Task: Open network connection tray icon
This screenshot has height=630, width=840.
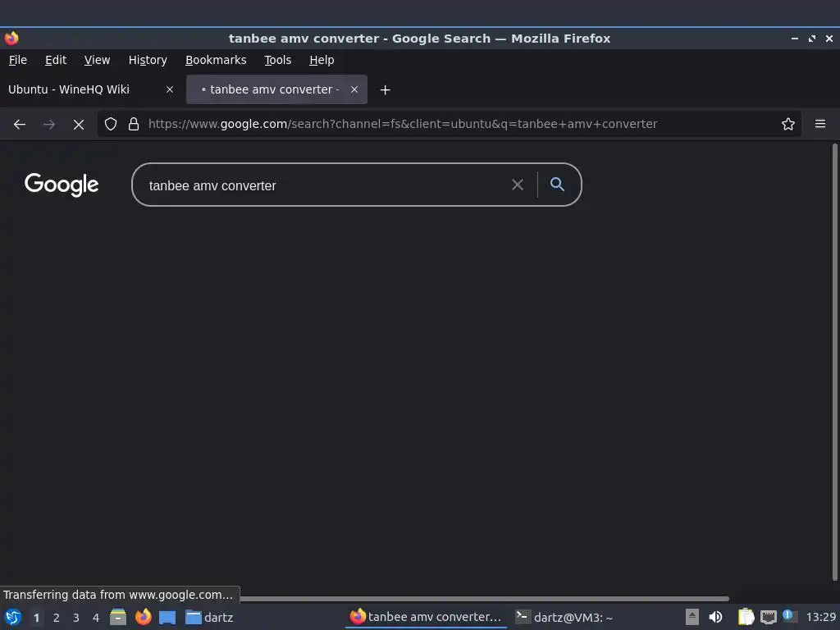Action: tap(768, 617)
